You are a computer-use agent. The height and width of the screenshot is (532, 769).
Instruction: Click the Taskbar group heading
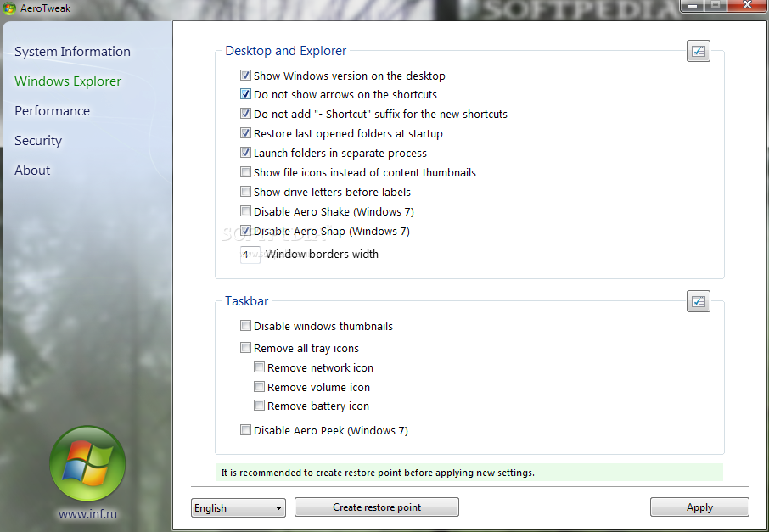pos(247,301)
